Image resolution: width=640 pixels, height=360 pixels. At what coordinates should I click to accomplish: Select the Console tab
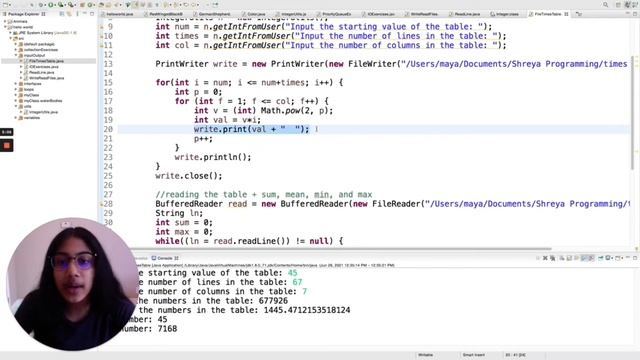click(165, 258)
